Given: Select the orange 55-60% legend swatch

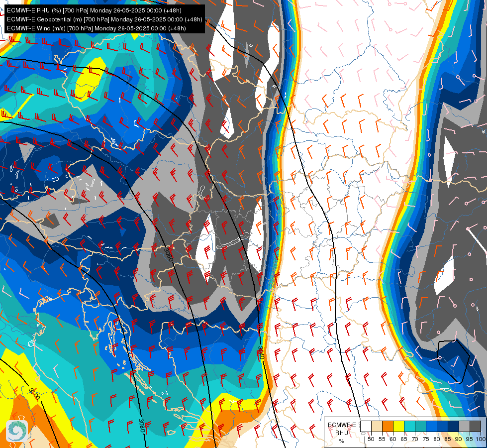Looking at the screenshot, I should pos(388,426).
